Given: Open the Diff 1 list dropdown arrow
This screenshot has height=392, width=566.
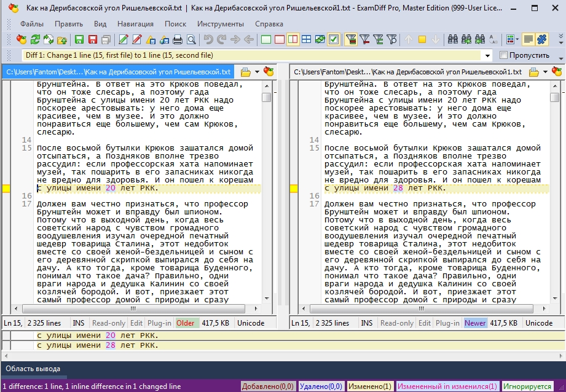Looking at the screenshot, I should coord(488,55).
